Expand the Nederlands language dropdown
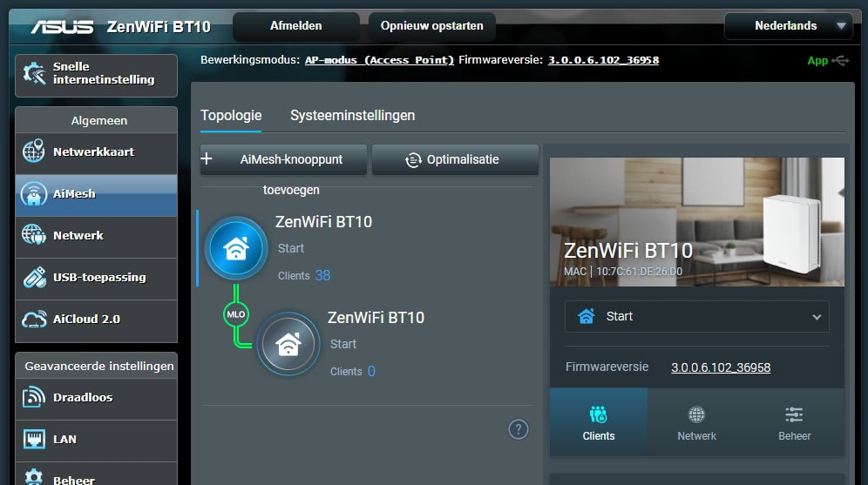The image size is (868, 485). 788,26
